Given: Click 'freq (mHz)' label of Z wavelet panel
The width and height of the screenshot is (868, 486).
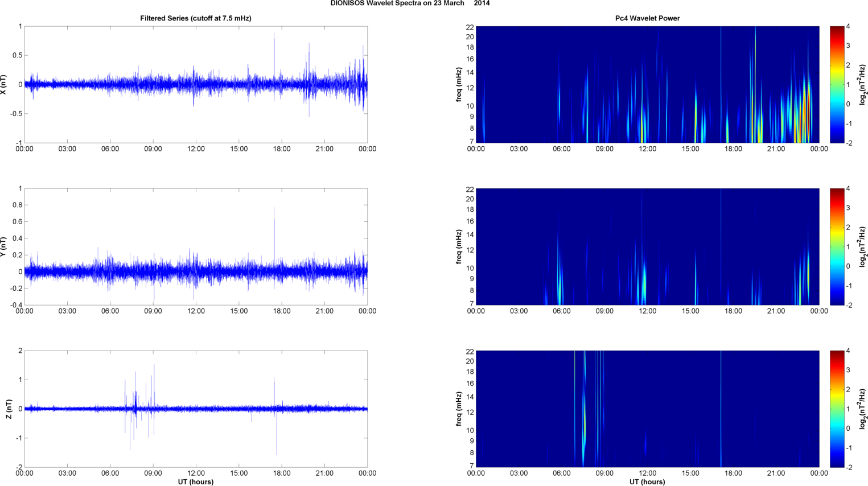Looking at the screenshot, I should tap(459, 409).
